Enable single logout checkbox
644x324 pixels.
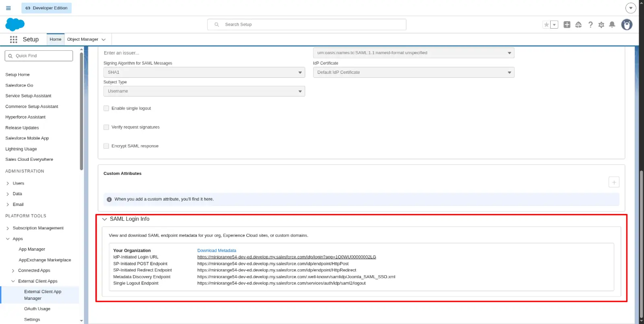click(x=106, y=108)
